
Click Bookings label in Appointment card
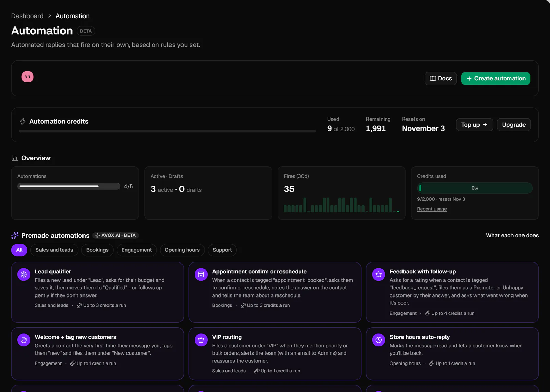coord(222,305)
